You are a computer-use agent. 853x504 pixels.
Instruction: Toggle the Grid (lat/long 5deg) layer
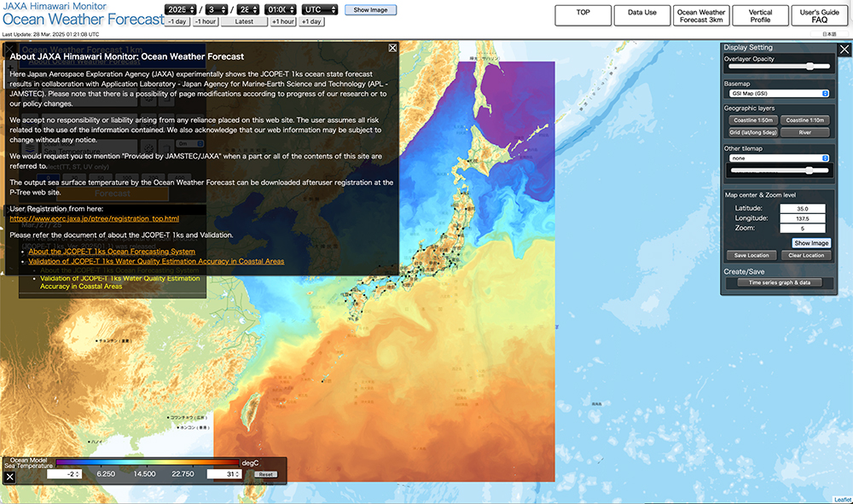click(753, 132)
